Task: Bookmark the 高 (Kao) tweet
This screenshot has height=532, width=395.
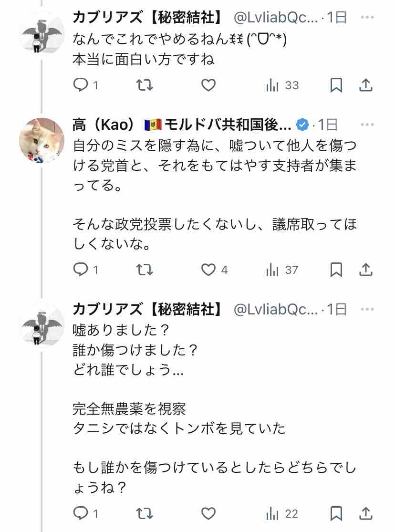Action: 336,270
